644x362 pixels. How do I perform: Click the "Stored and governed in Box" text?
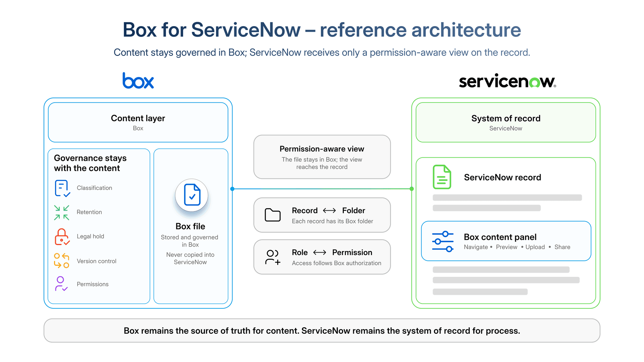pyautogui.click(x=190, y=241)
